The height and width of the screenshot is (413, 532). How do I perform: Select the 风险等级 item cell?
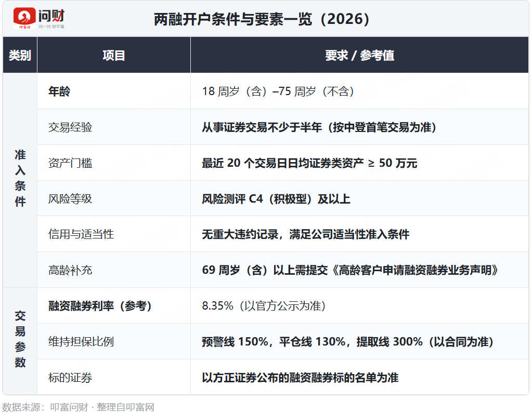click(x=114, y=198)
